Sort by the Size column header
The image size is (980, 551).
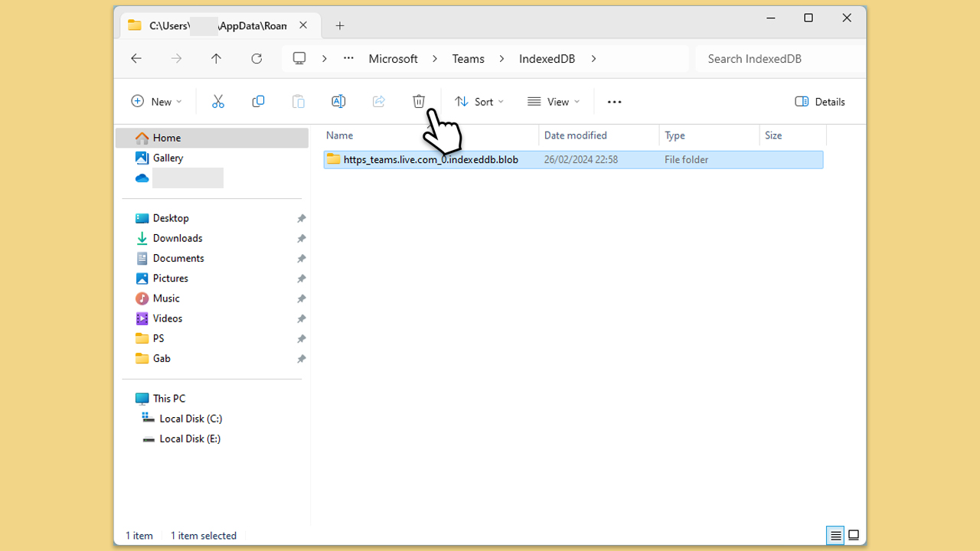(793, 135)
